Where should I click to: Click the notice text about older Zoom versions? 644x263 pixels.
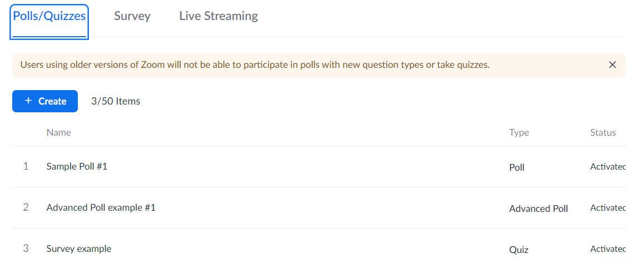coord(255,65)
